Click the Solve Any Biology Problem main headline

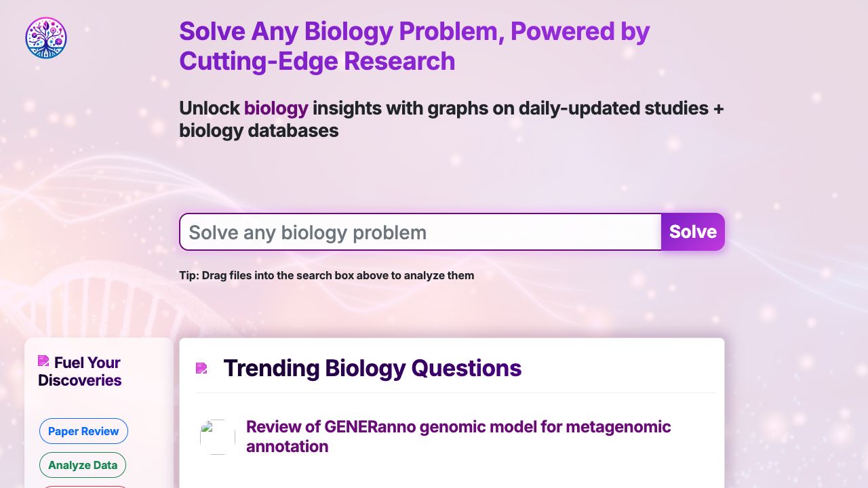(x=414, y=31)
